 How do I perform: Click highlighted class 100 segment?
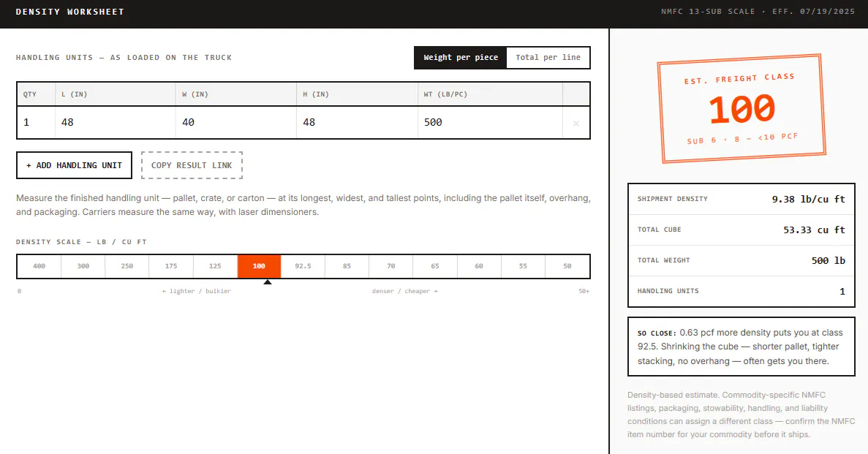coord(259,266)
